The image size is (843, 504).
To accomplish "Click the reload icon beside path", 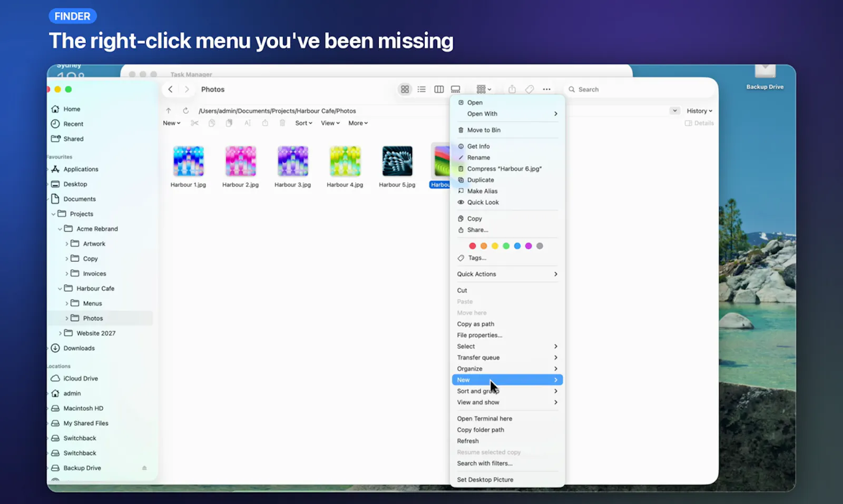I will pos(185,111).
